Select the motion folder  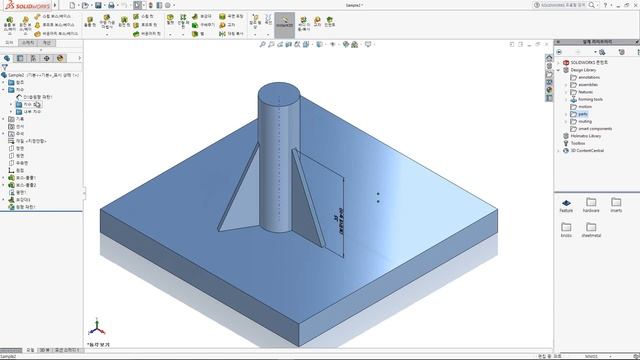tap(581, 107)
